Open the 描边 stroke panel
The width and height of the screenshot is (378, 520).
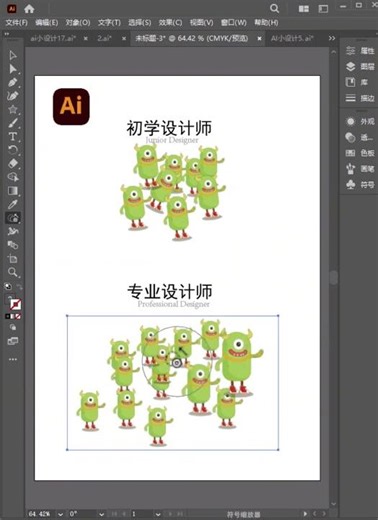pyautogui.click(x=360, y=98)
